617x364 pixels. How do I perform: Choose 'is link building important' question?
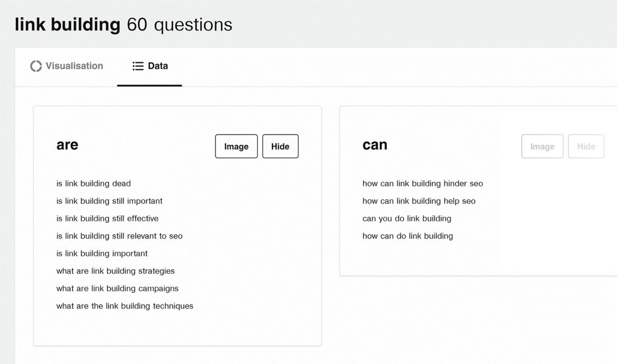coord(102,254)
